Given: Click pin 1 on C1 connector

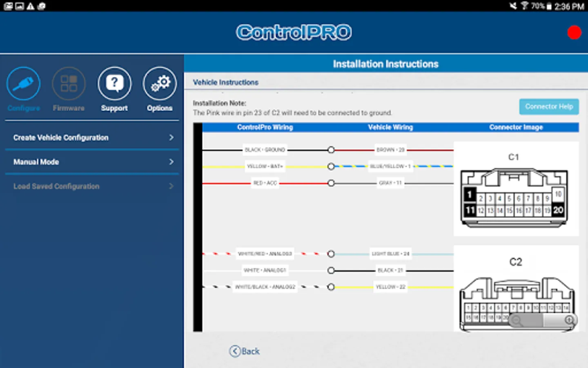Looking at the screenshot, I should [470, 194].
